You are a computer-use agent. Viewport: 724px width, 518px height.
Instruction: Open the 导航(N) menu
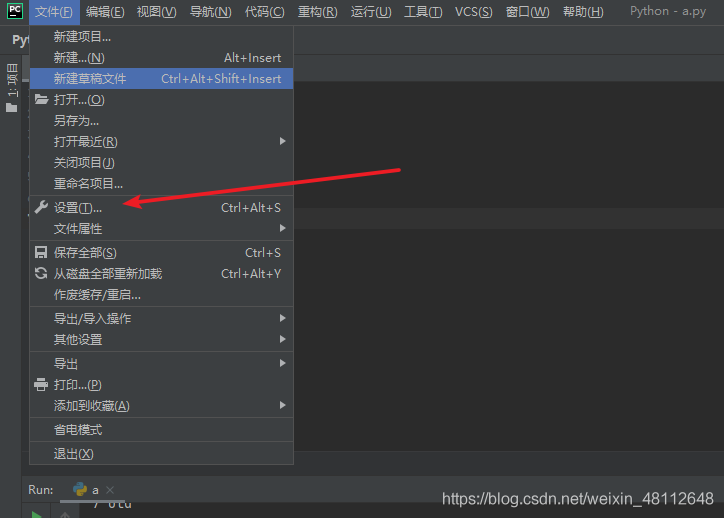coord(211,12)
